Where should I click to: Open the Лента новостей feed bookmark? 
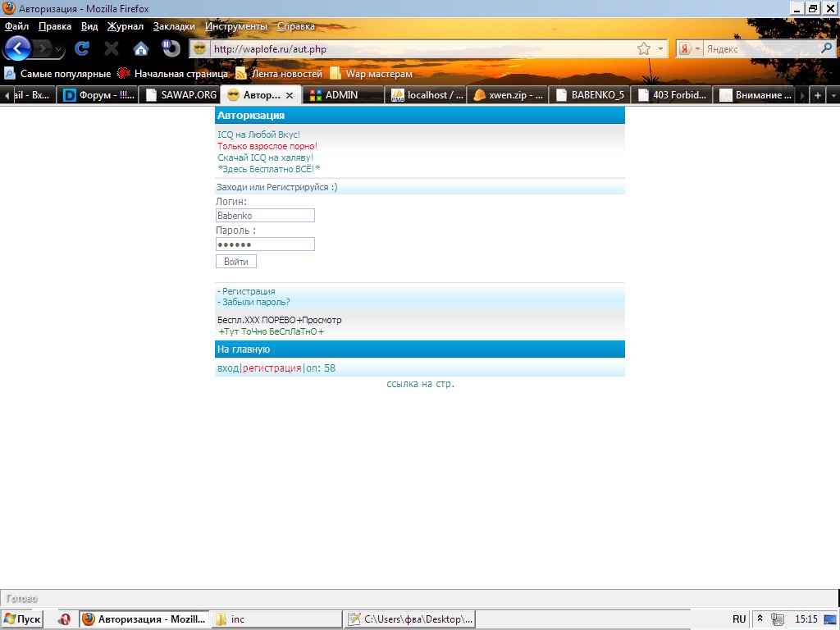click(279, 73)
